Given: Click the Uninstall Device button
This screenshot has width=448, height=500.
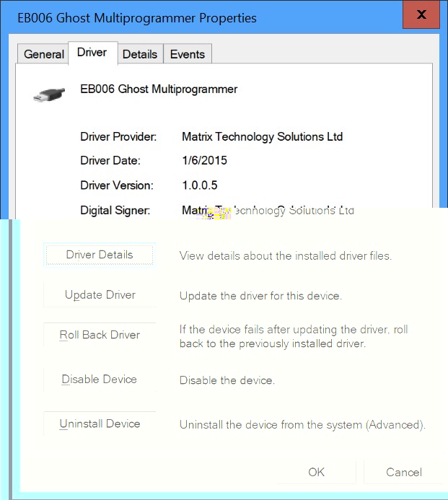Looking at the screenshot, I should click(x=100, y=424).
